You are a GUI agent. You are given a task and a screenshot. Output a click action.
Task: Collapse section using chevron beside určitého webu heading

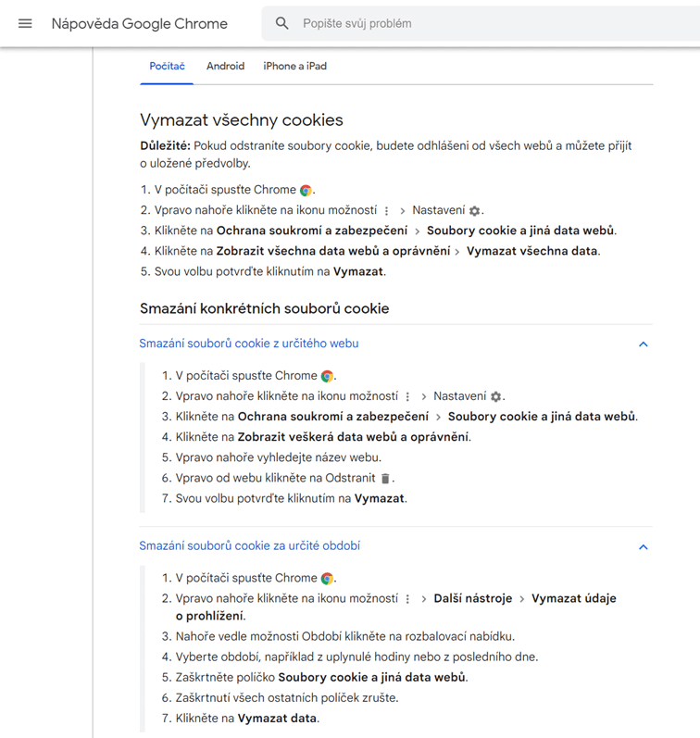644,344
